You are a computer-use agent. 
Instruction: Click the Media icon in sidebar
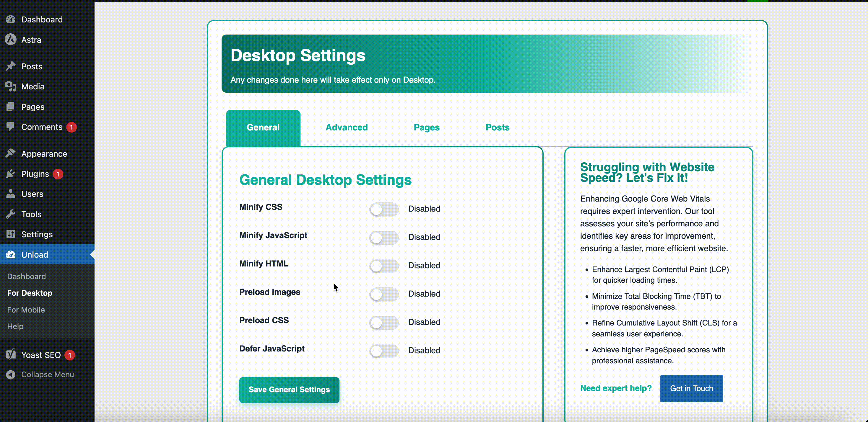pos(11,86)
